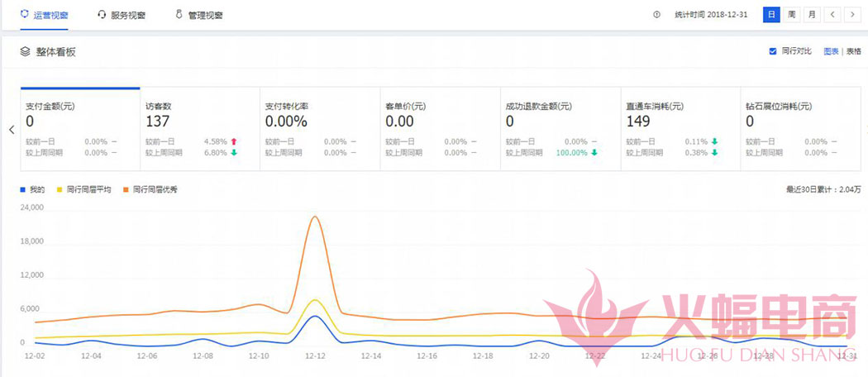Screen dimensions: 868x377
Task: Toggle the 同行对比 checkbox
Action: (x=773, y=51)
